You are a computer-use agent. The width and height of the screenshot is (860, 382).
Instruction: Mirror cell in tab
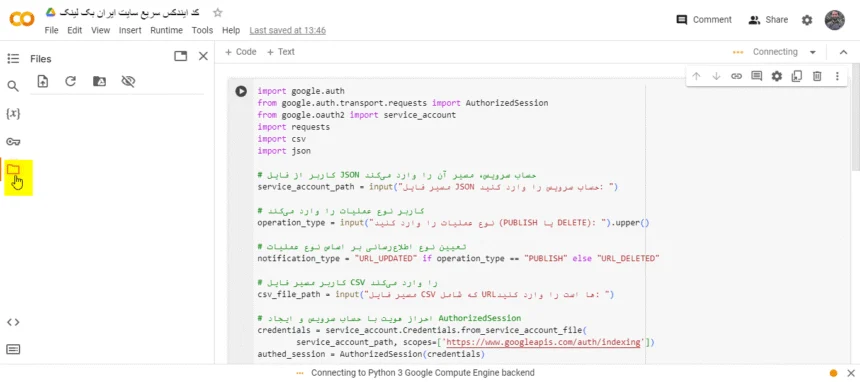coord(797,76)
